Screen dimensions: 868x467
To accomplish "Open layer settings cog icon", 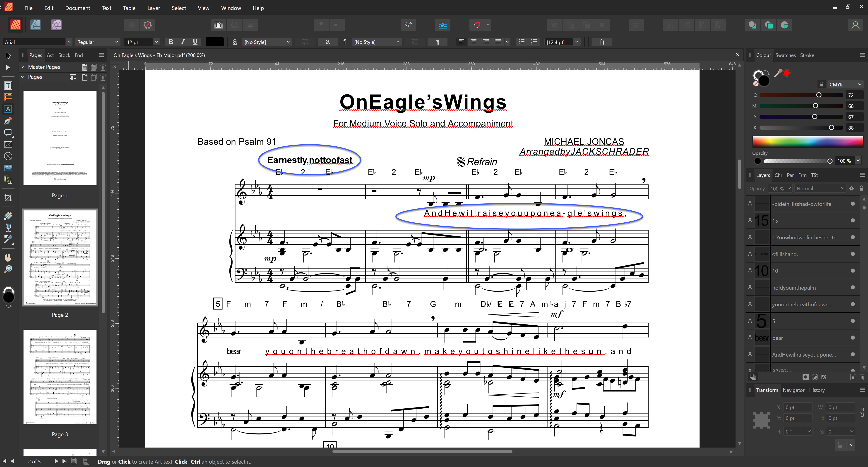I will click(x=851, y=188).
